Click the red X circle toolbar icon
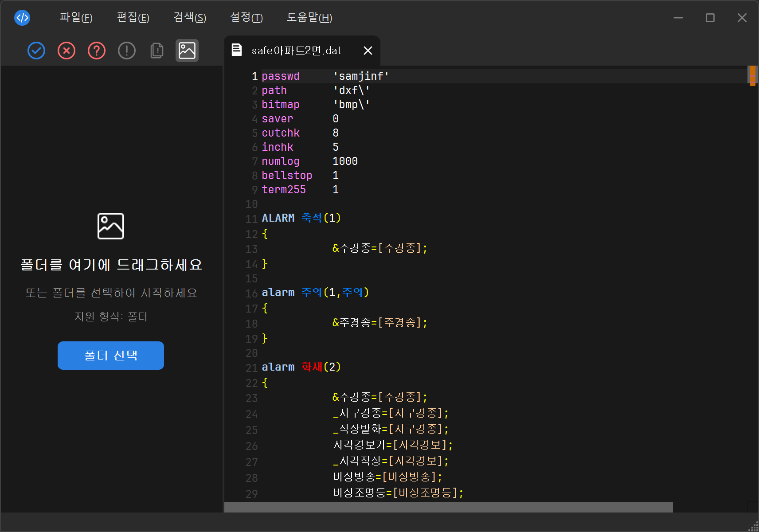The height and width of the screenshot is (532, 759). coord(67,51)
